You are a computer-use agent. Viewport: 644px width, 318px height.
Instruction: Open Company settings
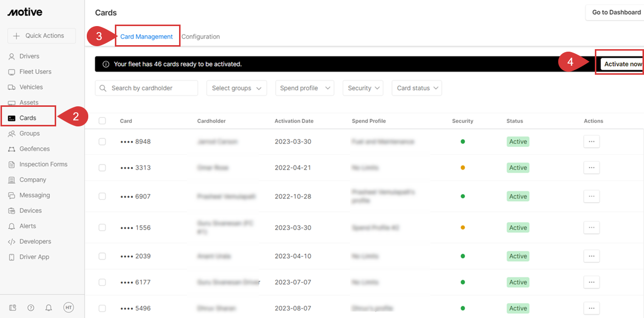coord(33,180)
